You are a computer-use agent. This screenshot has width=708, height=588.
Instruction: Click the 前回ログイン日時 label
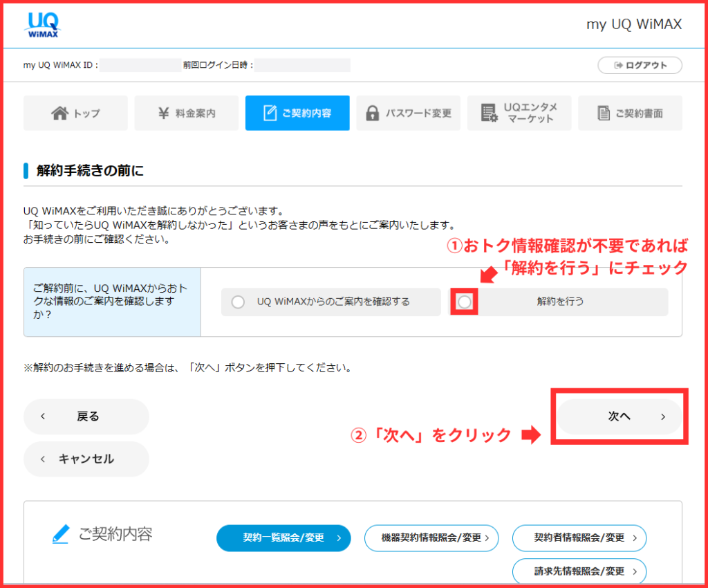pos(218,65)
